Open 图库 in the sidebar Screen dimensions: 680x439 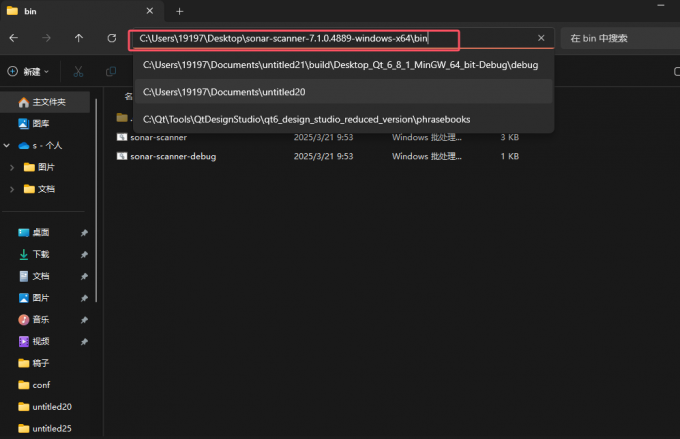coord(45,124)
